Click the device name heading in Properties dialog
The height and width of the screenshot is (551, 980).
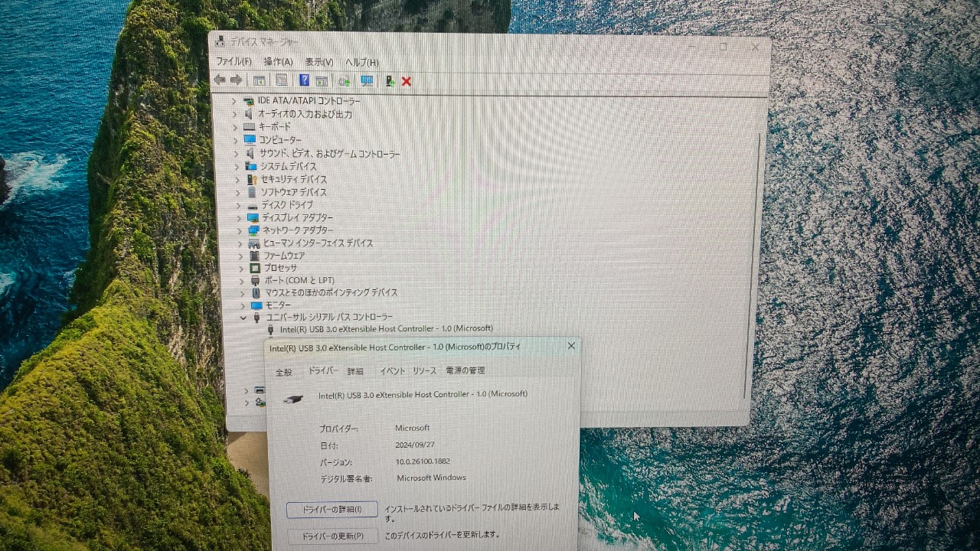(x=423, y=394)
